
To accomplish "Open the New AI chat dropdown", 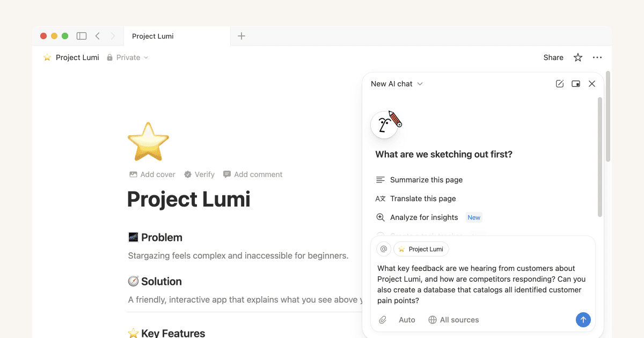I will pos(396,84).
